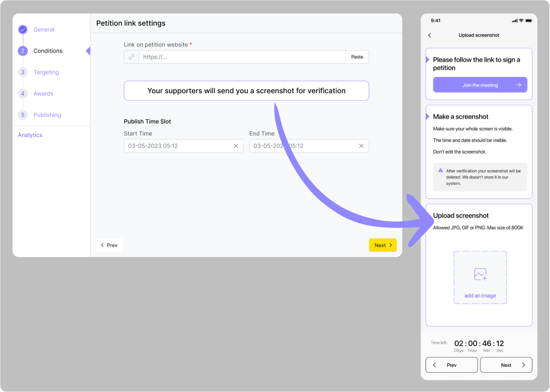
Task: Open the Analytics section
Action: pos(30,135)
